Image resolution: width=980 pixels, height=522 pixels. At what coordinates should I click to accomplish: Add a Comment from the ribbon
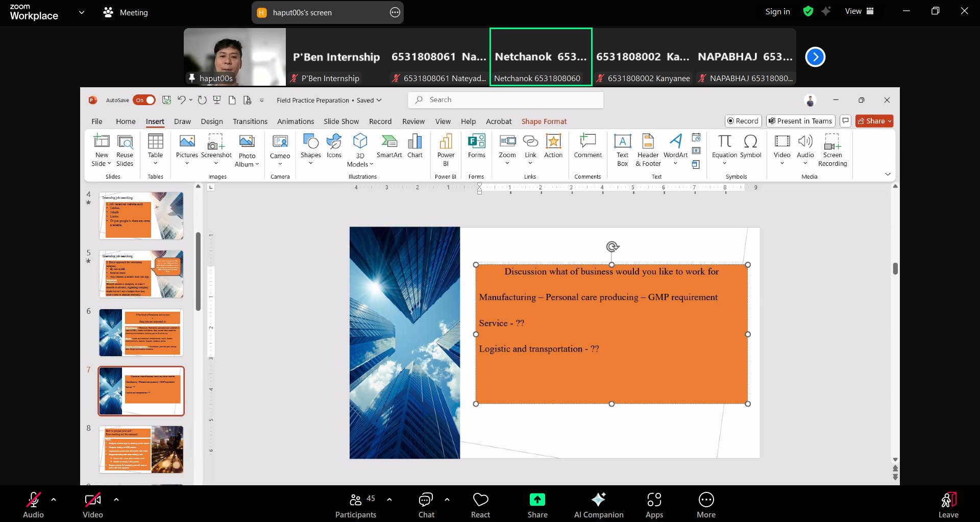pos(587,146)
